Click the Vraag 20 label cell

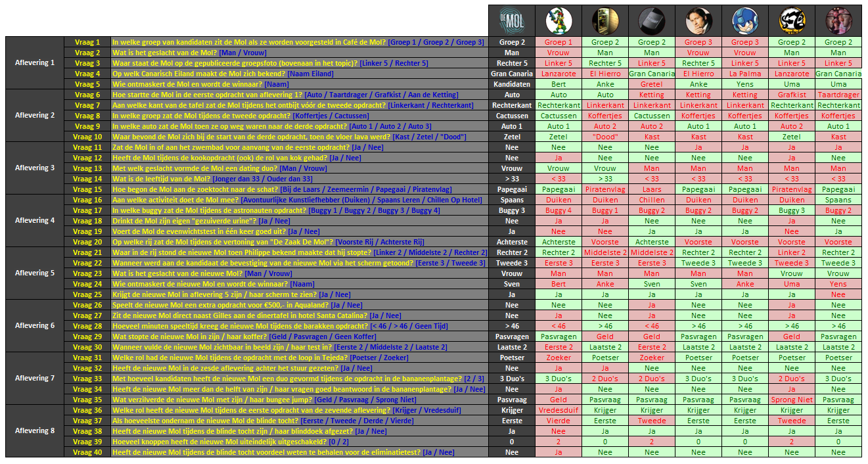tap(87, 242)
